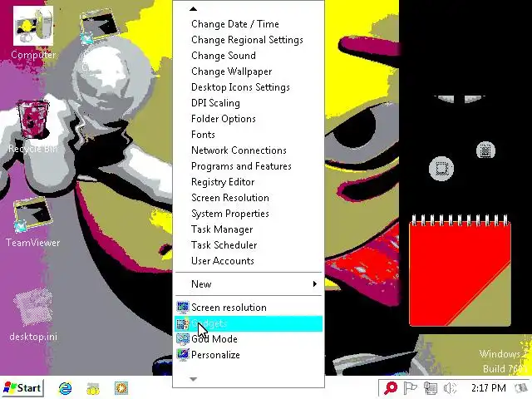Select Change Sound from the menu

click(x=249, y=56)
